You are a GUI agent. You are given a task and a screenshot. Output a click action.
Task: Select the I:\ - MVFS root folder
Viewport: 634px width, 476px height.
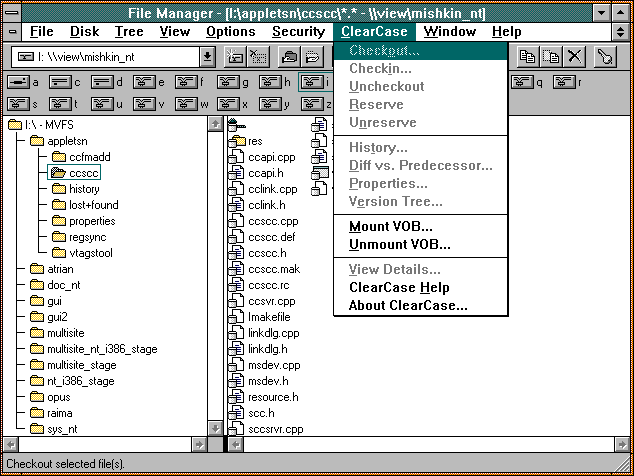41,125
